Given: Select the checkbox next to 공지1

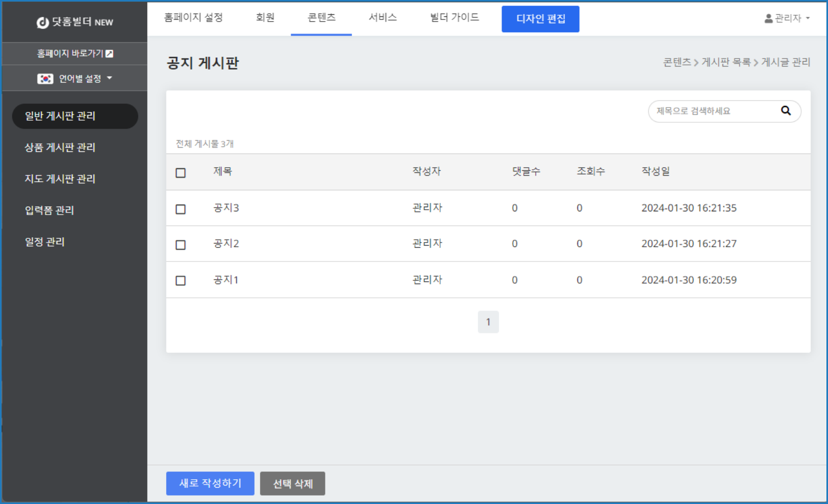Looking at the screenshot, I should click(180, 280).
